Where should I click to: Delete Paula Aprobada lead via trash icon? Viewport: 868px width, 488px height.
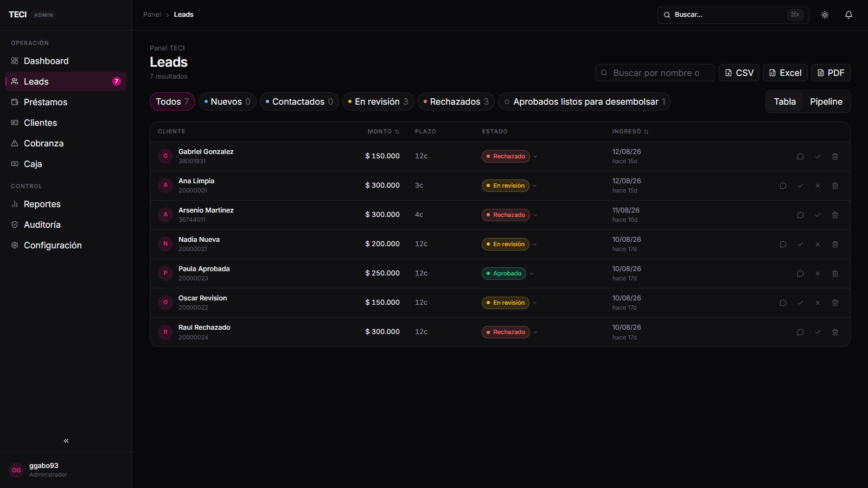835,274
